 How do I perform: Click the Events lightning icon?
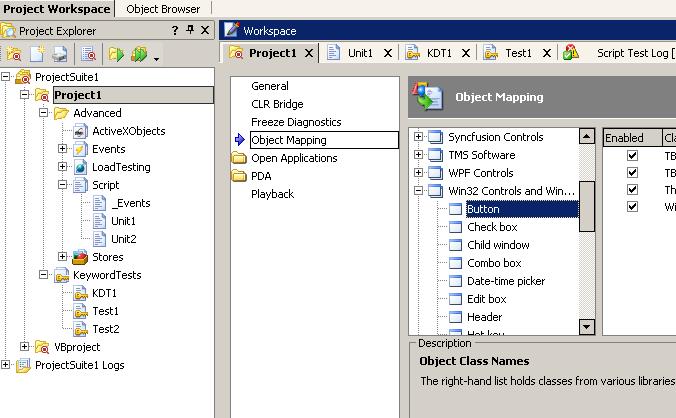(80, 149)
